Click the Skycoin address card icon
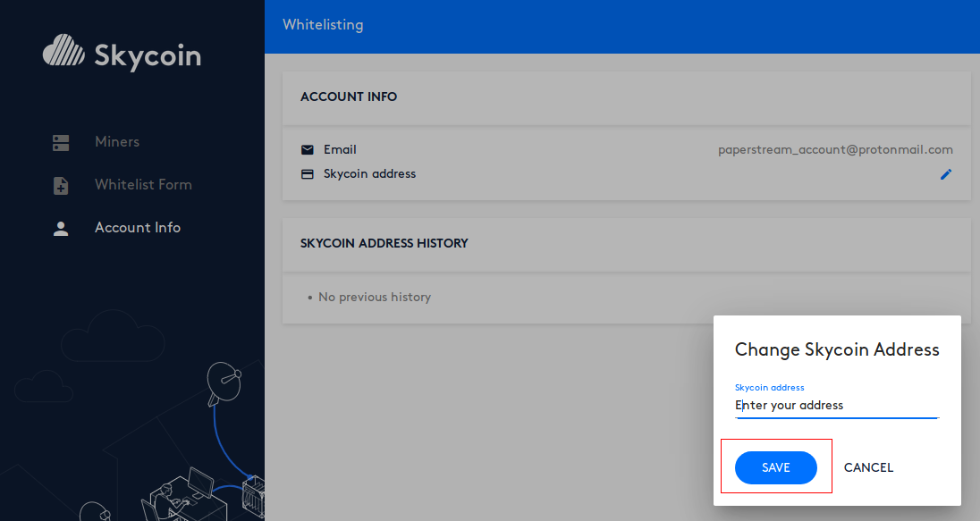Screen dimensions: 980x521 click(x=308, y=174)
